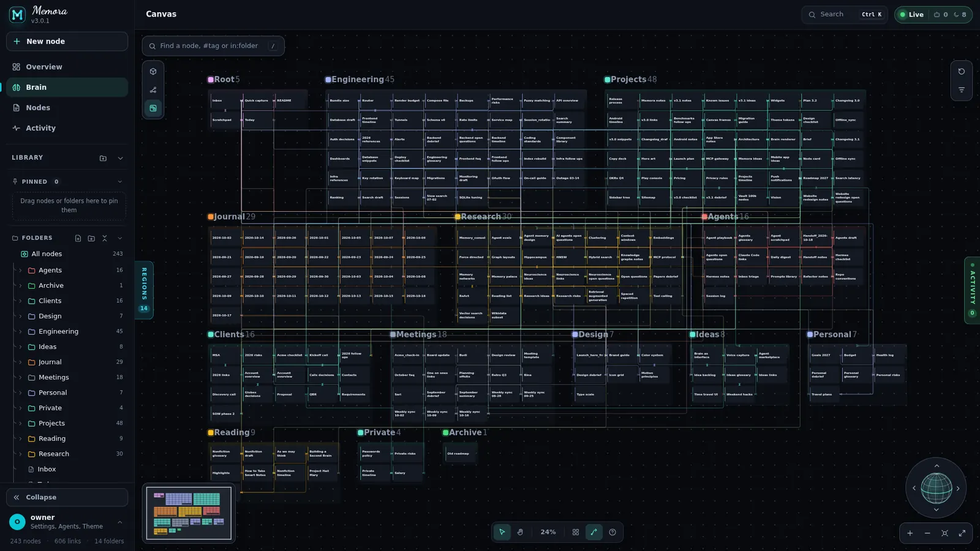
Task: Collapse the Pinned section chevron
Action: [119, 182]
